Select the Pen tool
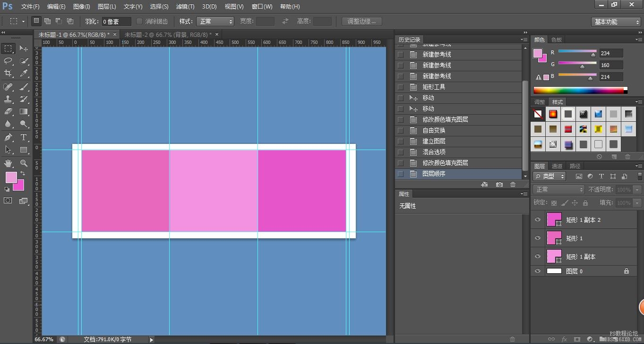The height and width of the screenshot is (344, 644). pyautogui.click(x=9, y=137)
